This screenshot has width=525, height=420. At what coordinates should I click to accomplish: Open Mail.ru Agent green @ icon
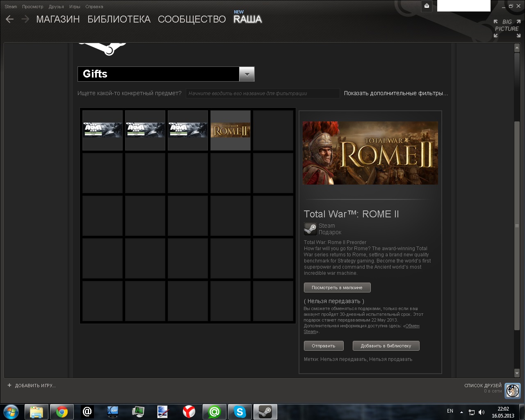pyautogui.click(x=214, y=411)
